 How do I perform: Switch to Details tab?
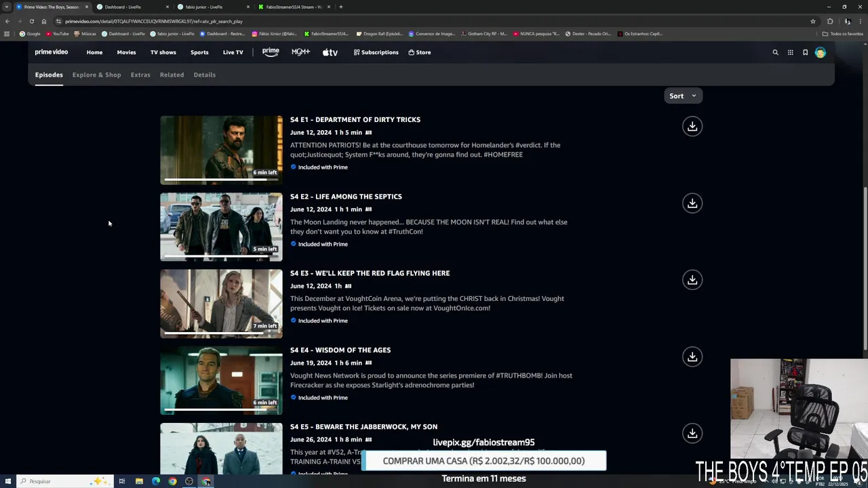[204, 75]
